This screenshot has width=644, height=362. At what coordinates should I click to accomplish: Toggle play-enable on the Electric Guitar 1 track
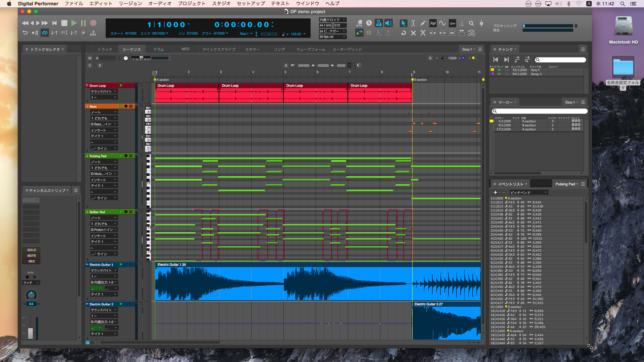(121, 264)
